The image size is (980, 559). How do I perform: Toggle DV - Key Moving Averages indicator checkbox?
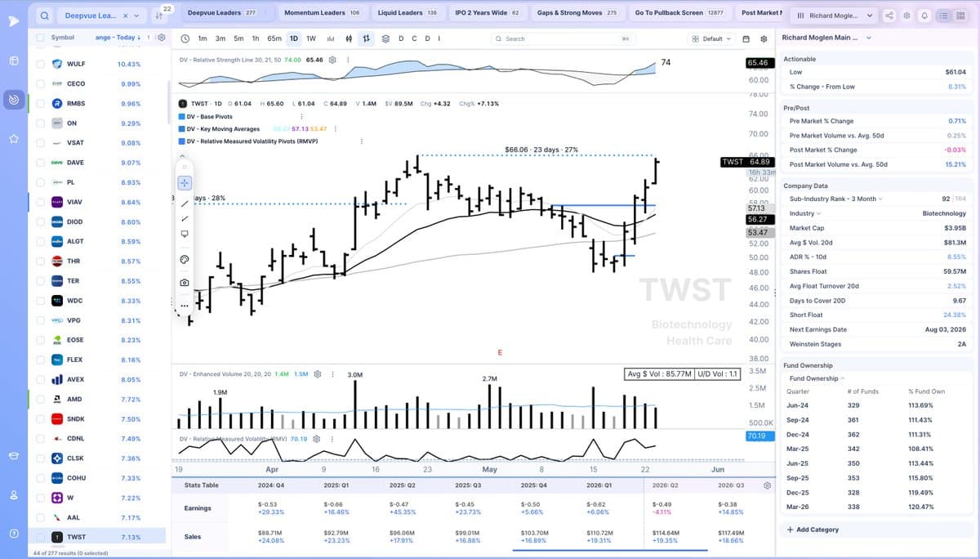point(181,129)
